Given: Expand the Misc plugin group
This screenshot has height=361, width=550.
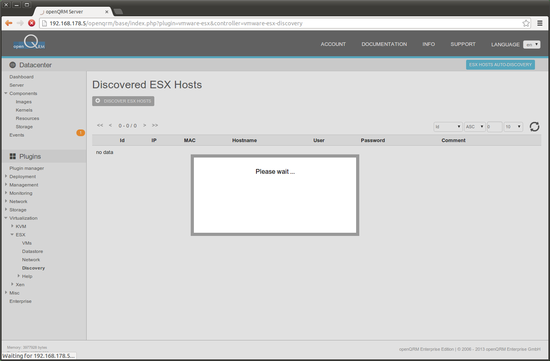Looking at the screenshot, I should (6, 293).
